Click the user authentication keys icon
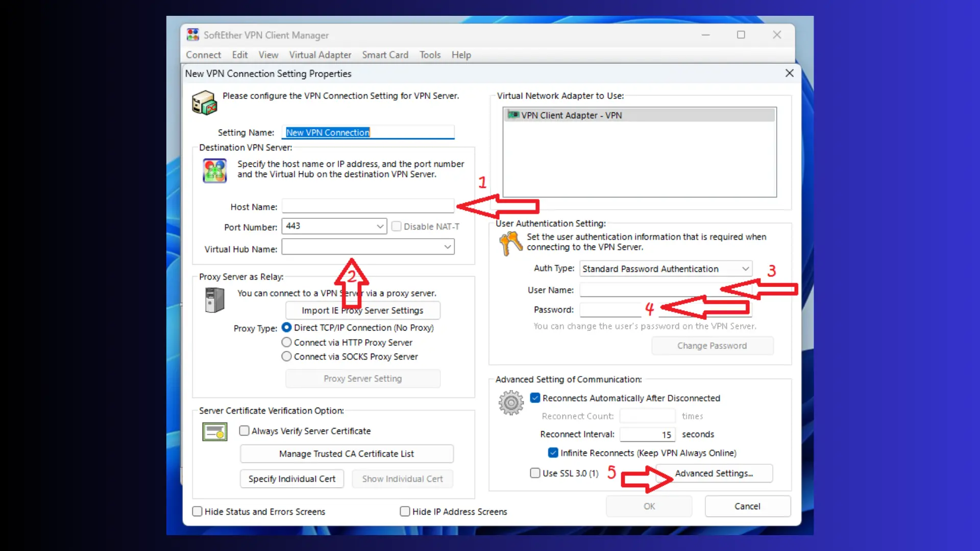The image size is (980, 551). [510, 243]
